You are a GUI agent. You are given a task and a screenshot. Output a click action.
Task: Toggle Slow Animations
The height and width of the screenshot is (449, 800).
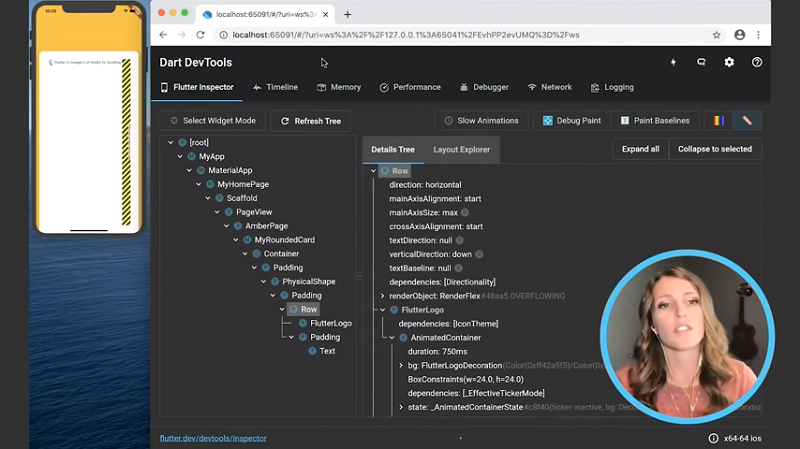point(481,121)
